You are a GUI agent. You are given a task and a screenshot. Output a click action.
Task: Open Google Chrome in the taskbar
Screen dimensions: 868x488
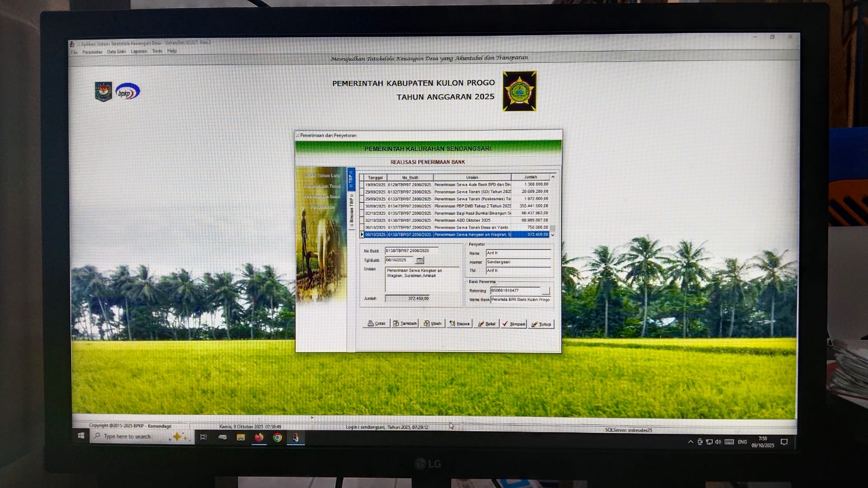(x=277, y=437)
